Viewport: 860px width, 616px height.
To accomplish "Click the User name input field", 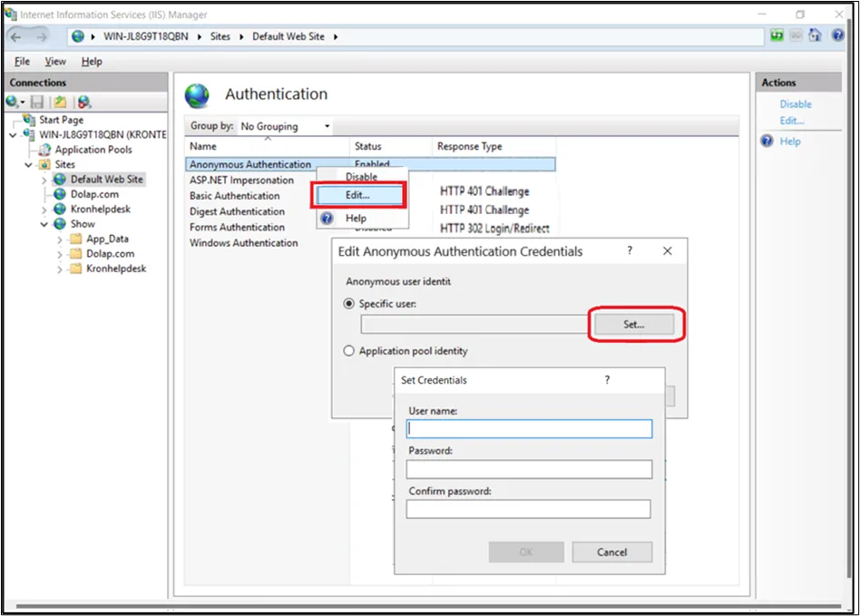I will 529,428.
